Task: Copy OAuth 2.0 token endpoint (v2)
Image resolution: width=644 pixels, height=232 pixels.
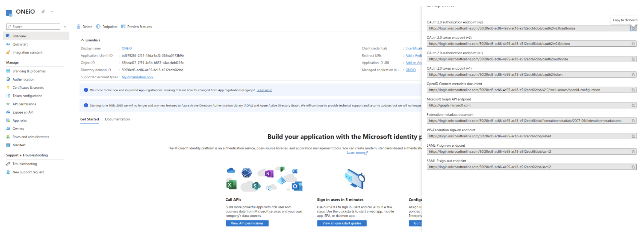Action: 633,44
